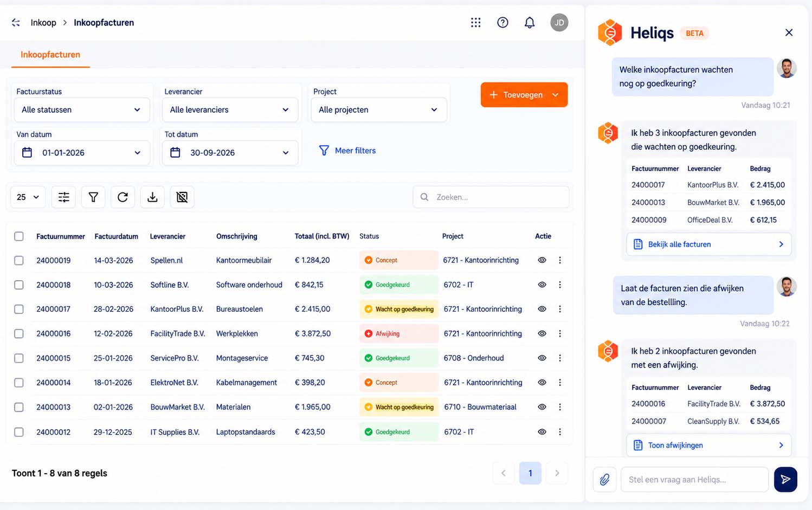Click Bekijk alle facturen in Heliqs
This screenshot has width=812, height=510.
(x=709, y=244)
